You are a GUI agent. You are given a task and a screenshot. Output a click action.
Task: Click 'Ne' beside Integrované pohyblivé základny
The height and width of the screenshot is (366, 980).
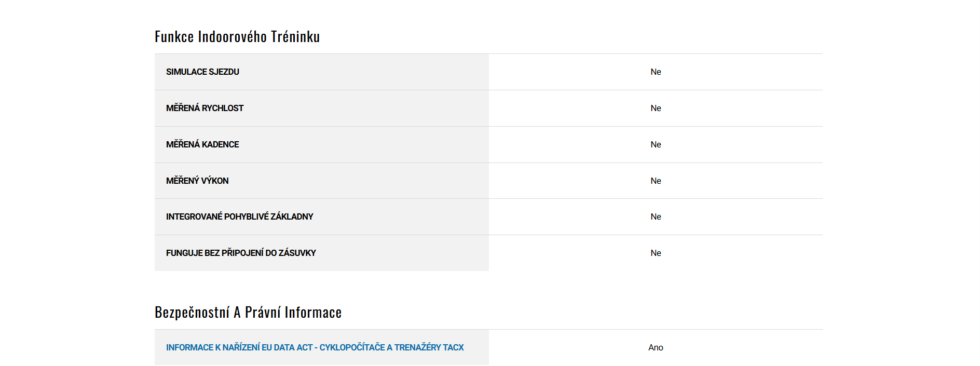click(x=656, y=216)
